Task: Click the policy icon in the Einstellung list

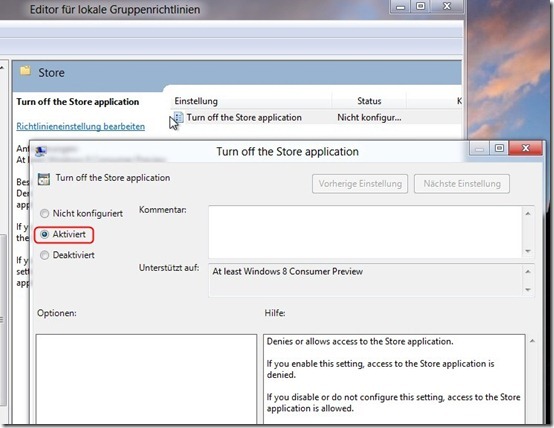Action: pyautogui.click(x=179, y=117)
